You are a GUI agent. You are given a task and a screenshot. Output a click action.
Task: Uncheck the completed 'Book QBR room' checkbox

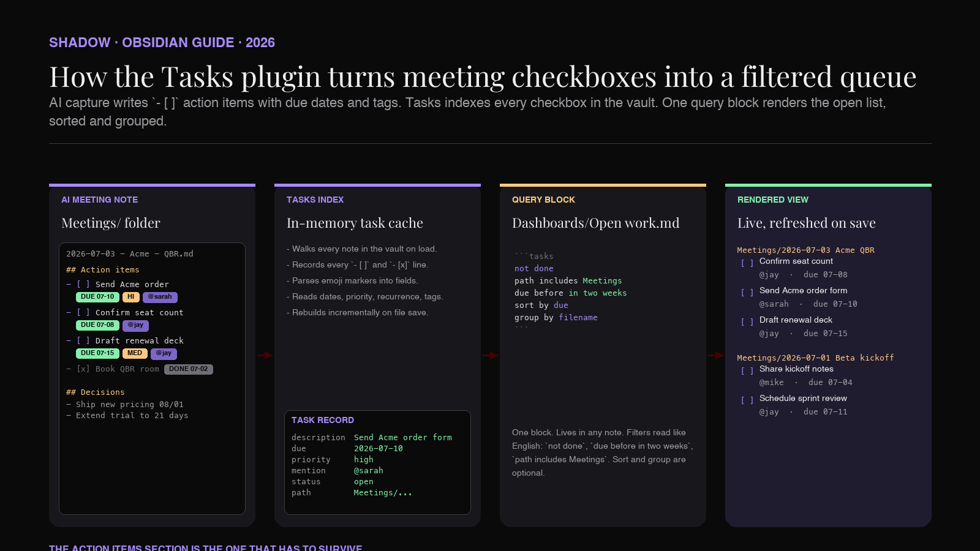point(83,369)
